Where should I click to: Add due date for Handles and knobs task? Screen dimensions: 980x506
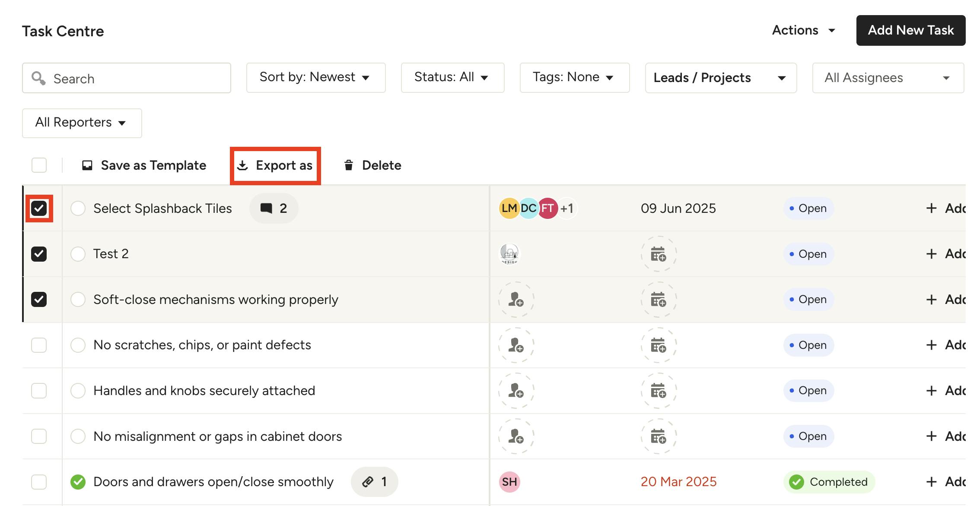[x=659, y=391]
